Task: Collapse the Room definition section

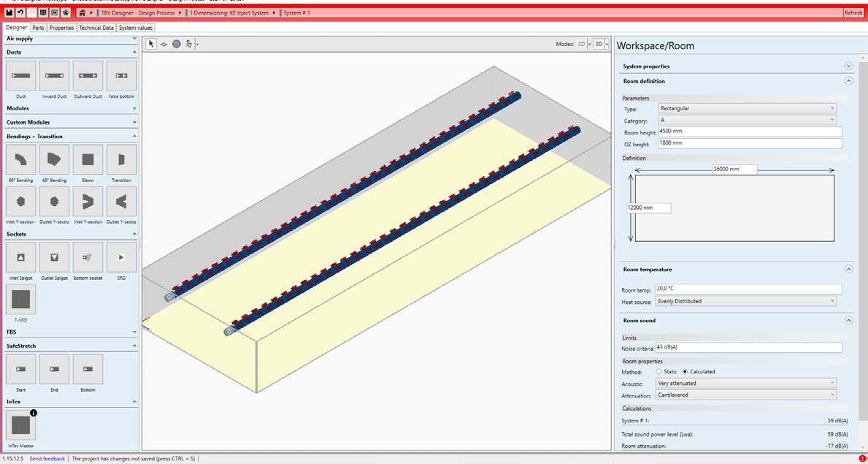Action: tap(848, 81)
